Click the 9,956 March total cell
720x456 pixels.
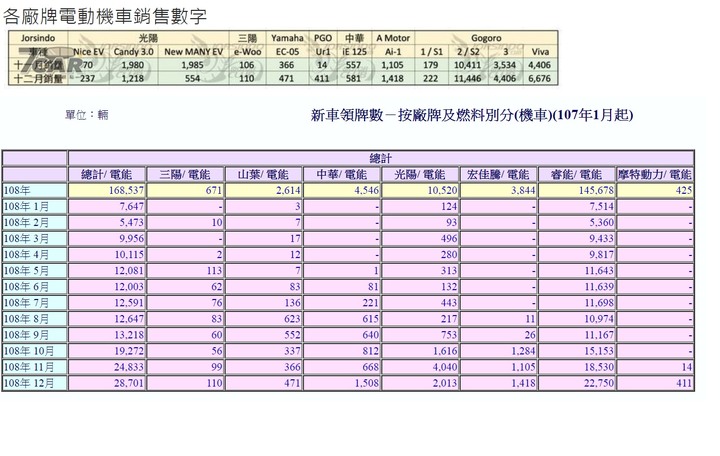(107, 238)
